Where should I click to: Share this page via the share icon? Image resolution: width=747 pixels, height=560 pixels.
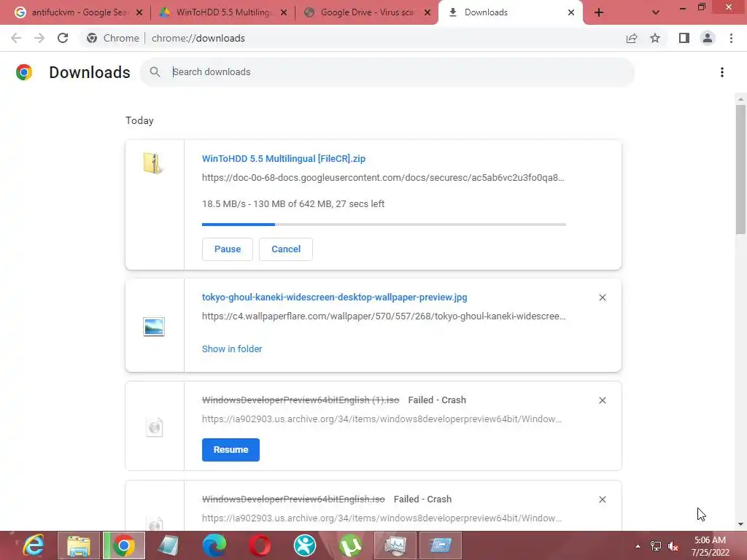point(632,38)
